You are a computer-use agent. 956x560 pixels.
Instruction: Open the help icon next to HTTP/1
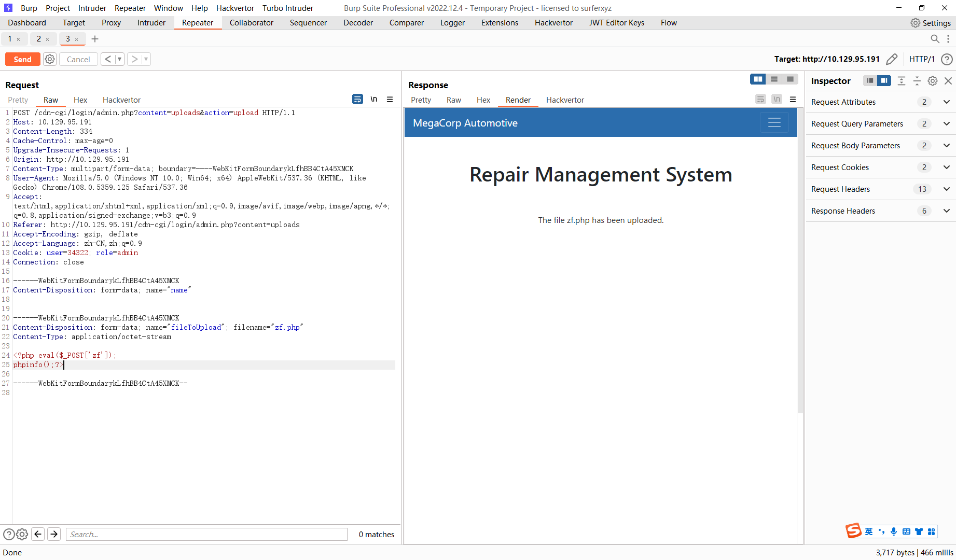pos(947,59)
